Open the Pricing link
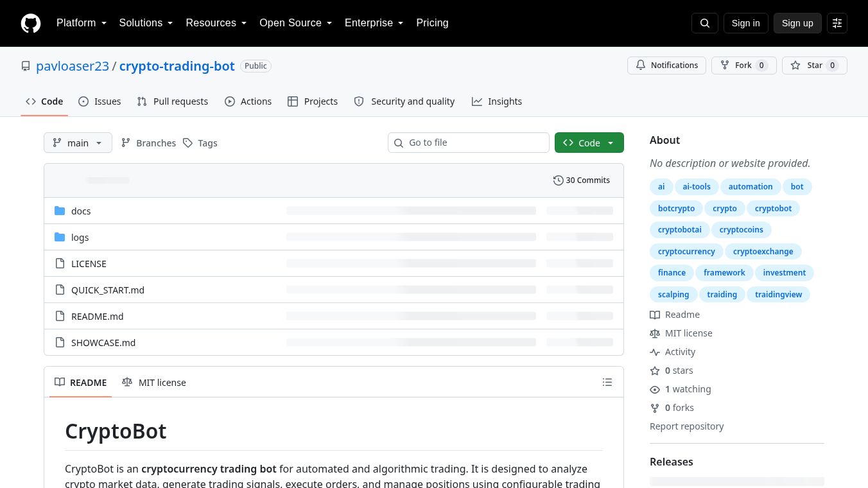Viewport: 868px width, 488px height. click(x=432, y=23)
